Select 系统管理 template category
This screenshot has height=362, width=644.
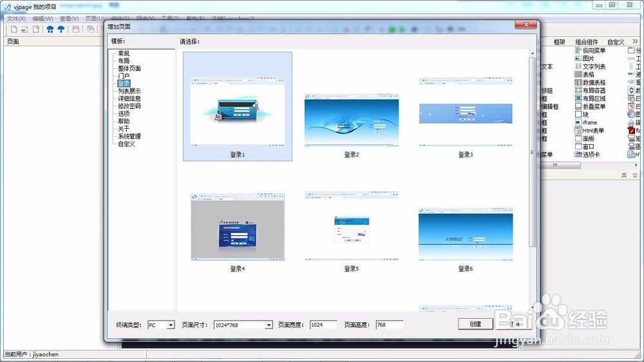coord(129,137)
